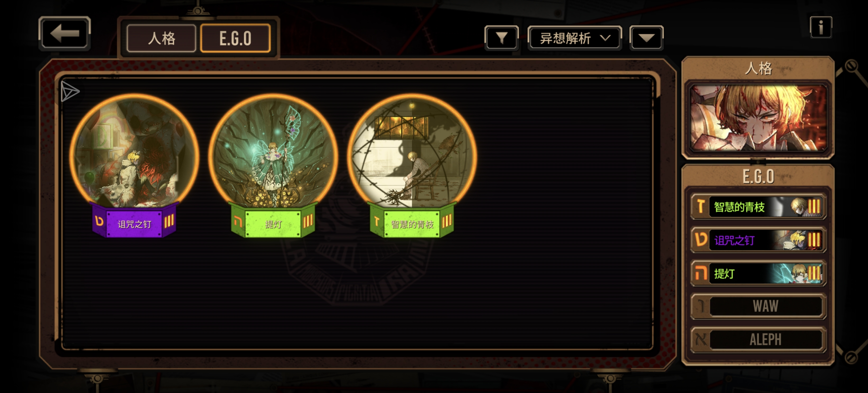The height and width of the screenshot is (393, 868).
Task: Click the TETH symbol icon beside 诅咒之钉
Action: pos(700,240)
